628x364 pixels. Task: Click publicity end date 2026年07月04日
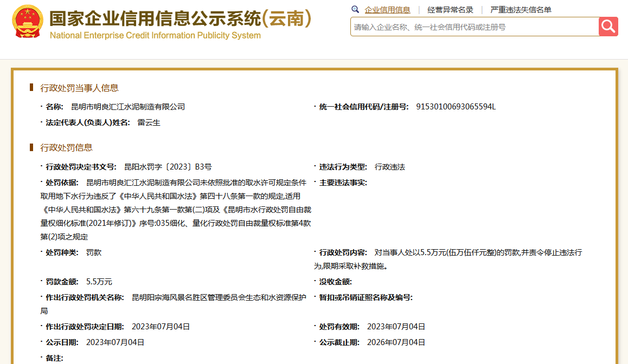396,342
